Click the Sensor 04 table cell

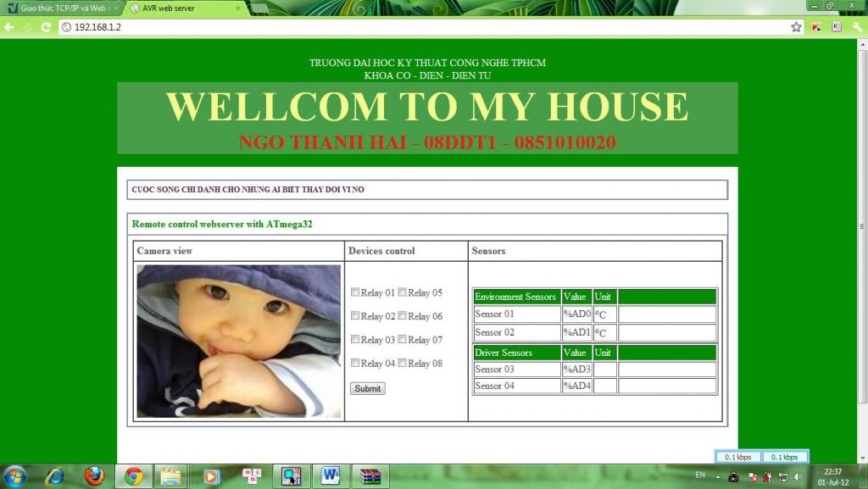click(516, 386)
